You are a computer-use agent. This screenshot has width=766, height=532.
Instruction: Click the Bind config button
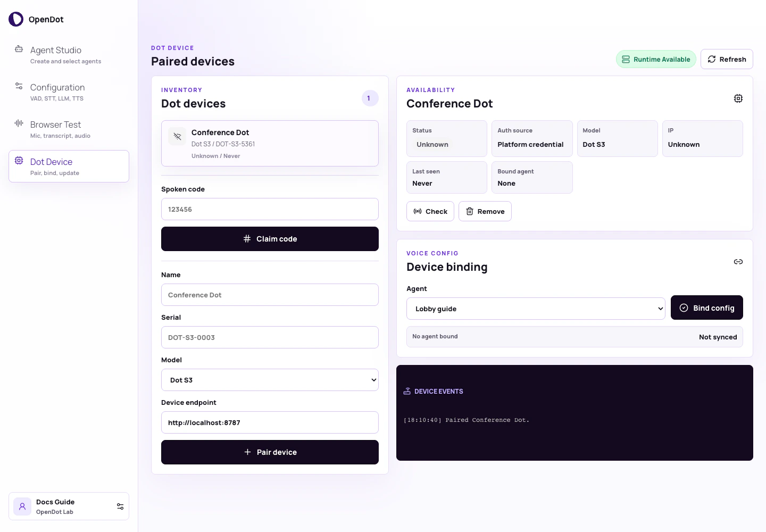click(x=707, y=307)
